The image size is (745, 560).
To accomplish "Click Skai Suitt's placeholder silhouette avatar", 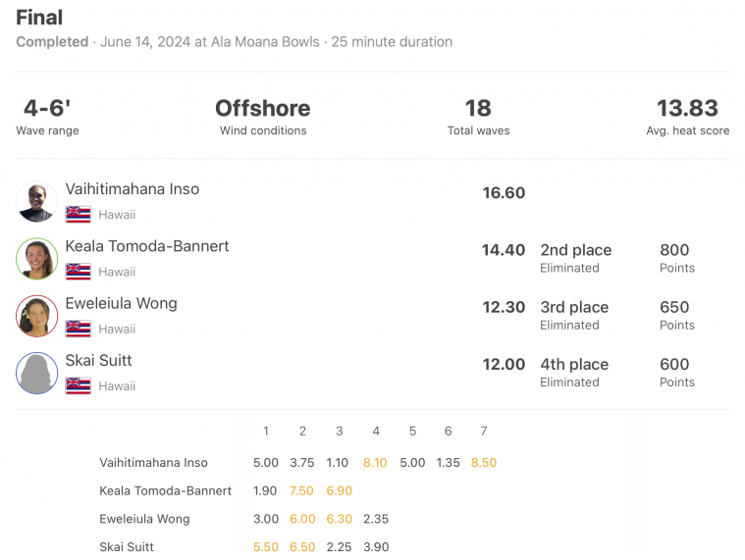I will [37, 373].
